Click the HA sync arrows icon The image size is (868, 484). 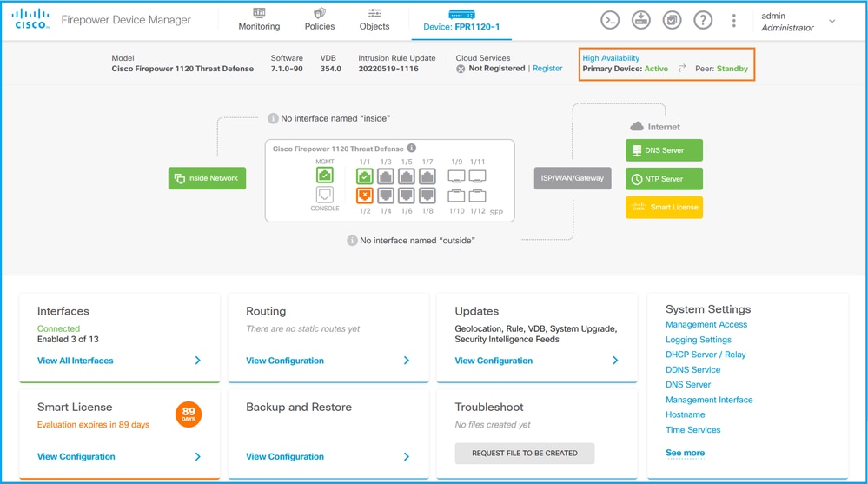pyautogui.click(x=681, y=68)
